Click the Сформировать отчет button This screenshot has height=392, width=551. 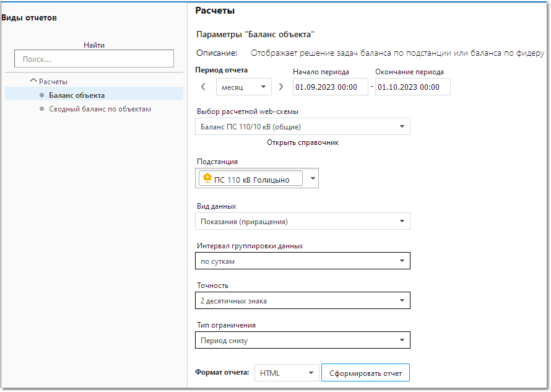point(365,373)
